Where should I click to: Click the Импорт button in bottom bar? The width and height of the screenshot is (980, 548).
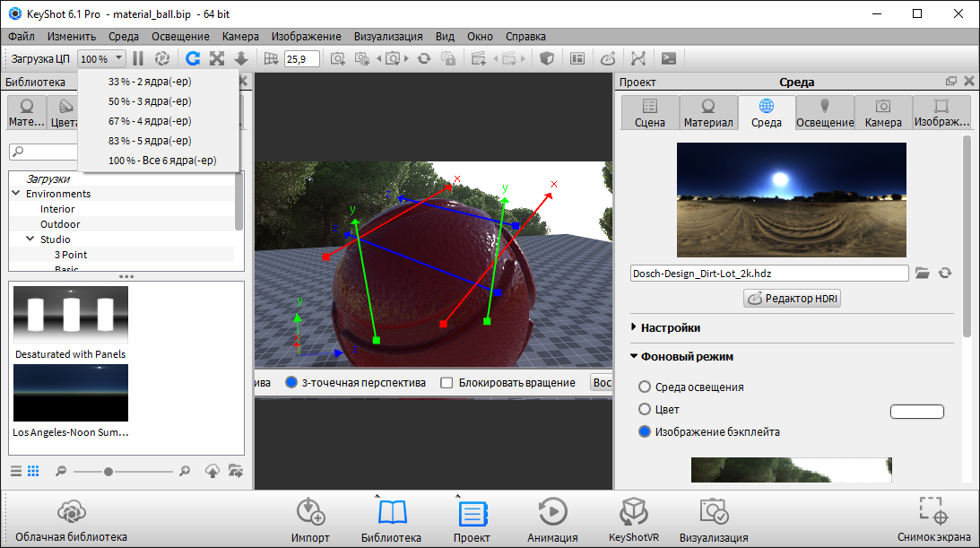[x=310, y=520]
